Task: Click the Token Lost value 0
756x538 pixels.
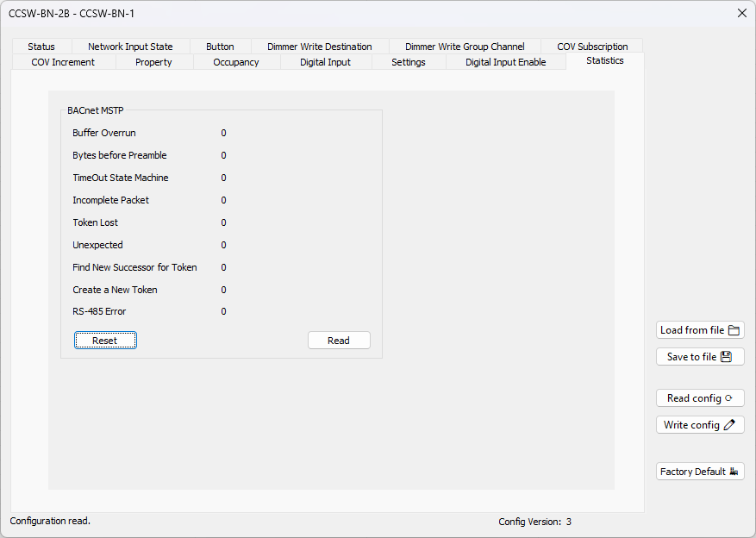Action: (x=224, y=222)
